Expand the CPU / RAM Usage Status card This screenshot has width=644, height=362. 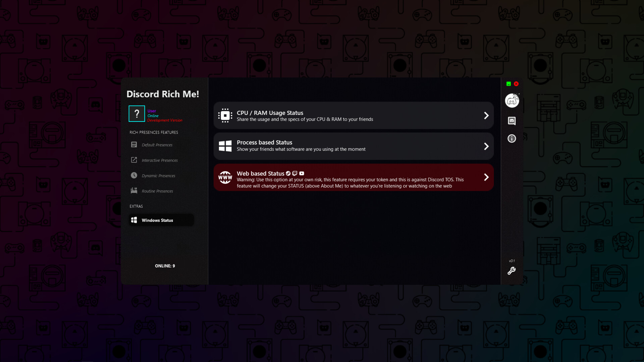pyautogui.click(x=486, y=115)
